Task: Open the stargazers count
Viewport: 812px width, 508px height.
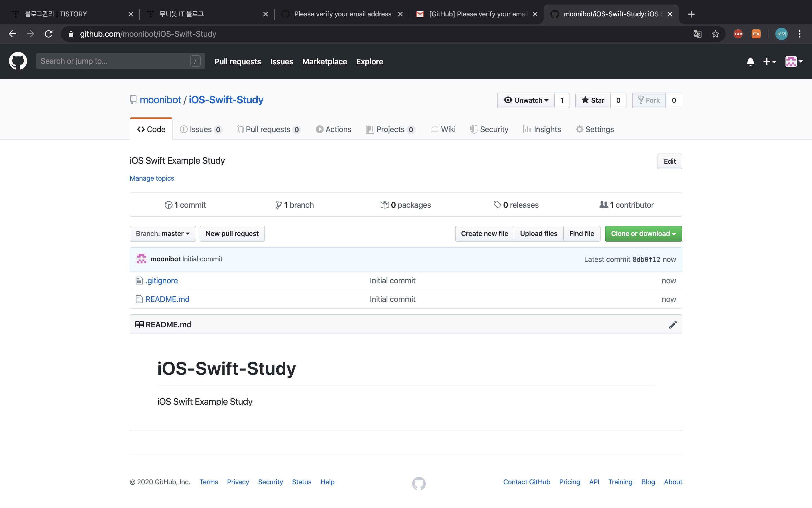Action: tap(618, 100)
